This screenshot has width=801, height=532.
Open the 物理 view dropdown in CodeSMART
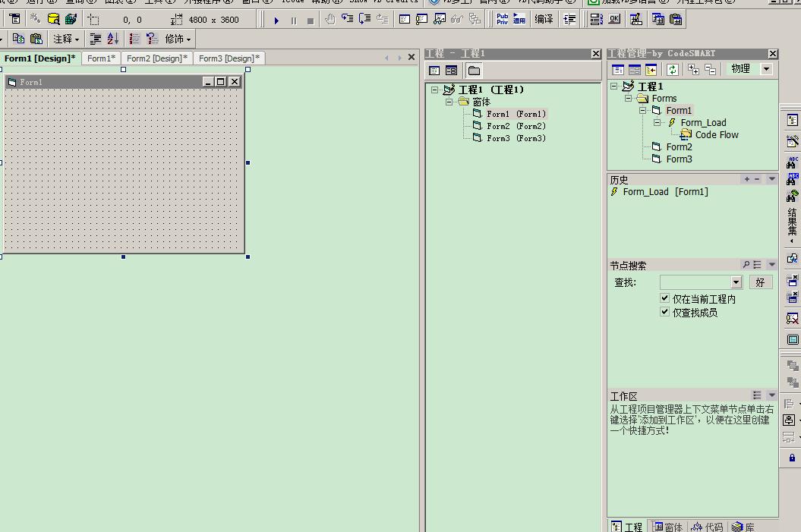click(x=766, y=69)
